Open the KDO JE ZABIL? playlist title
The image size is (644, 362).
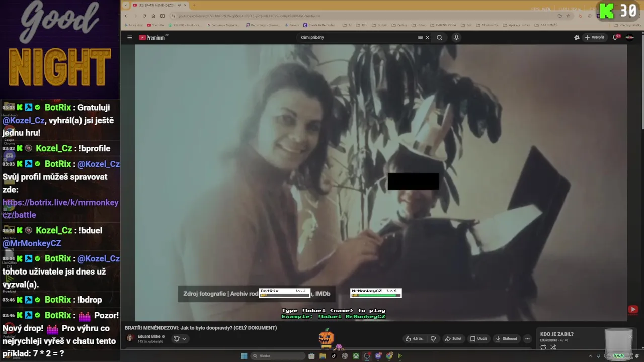(556, 334)
